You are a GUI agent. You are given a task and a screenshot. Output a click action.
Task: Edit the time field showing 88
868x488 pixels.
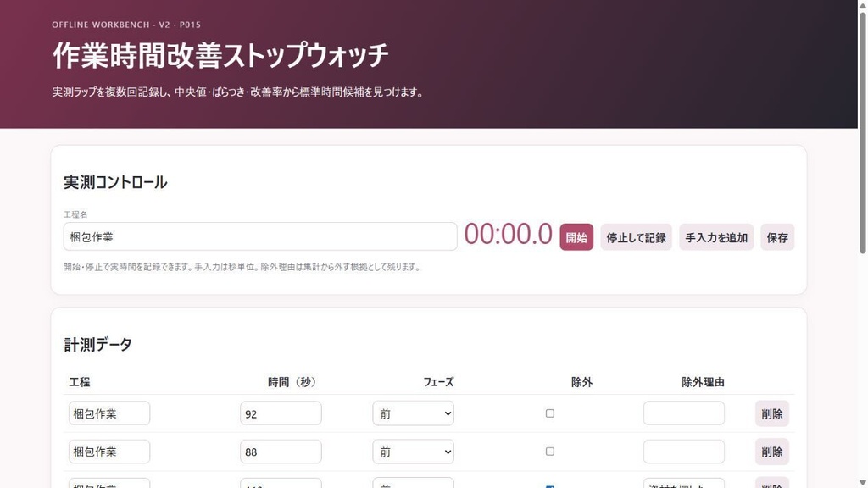pos(281,452)
